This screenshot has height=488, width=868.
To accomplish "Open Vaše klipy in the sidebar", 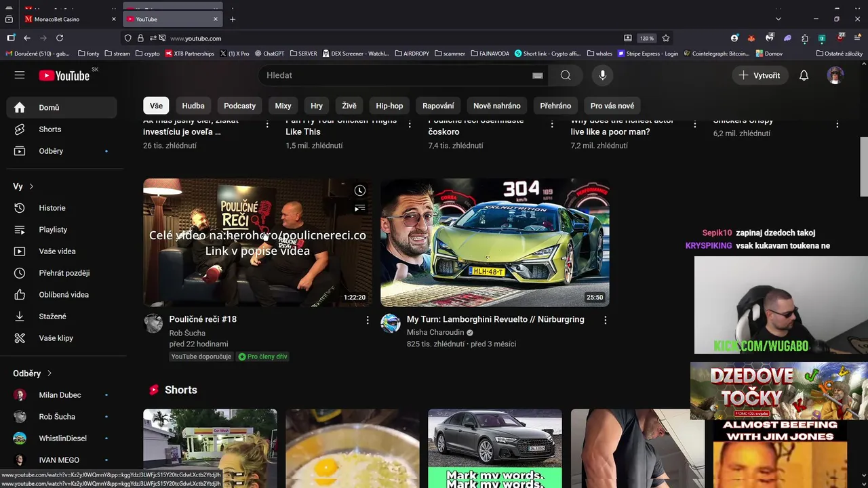I will coord(62,338).
